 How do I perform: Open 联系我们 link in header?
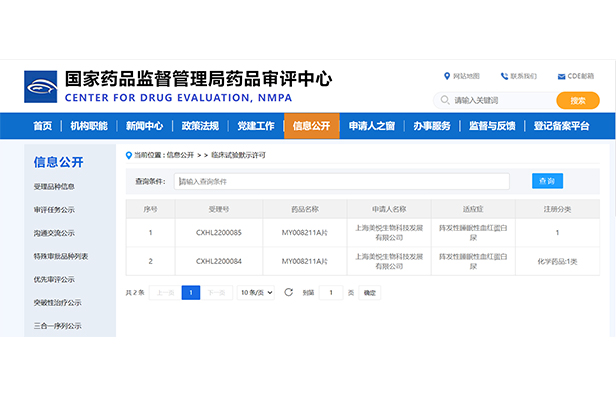(523, 76)
